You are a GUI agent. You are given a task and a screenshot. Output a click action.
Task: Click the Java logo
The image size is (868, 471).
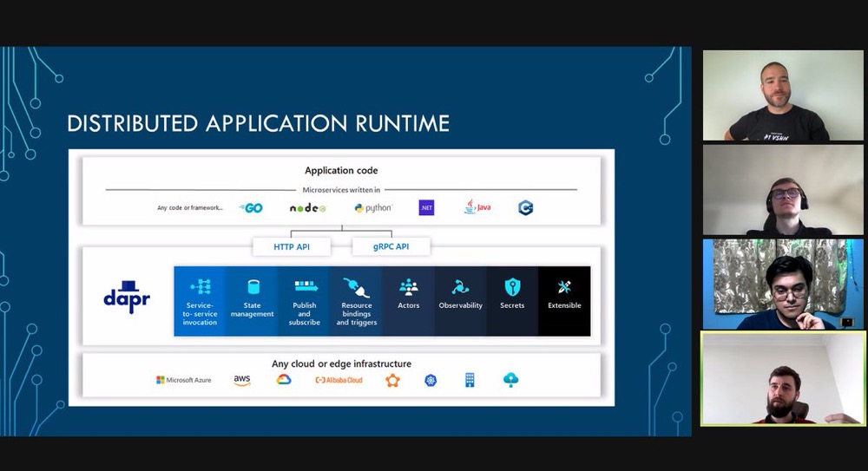pos(477,207)
